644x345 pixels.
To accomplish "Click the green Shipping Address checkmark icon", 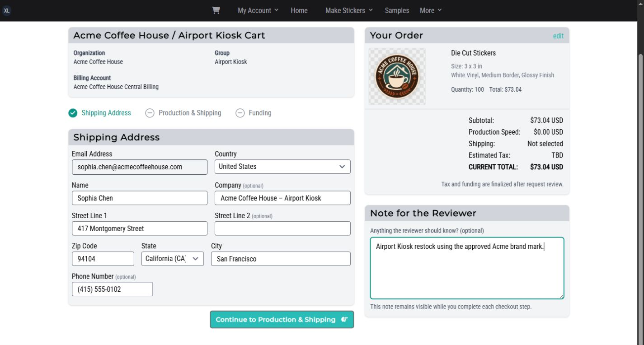I will (x=73, y=113).
